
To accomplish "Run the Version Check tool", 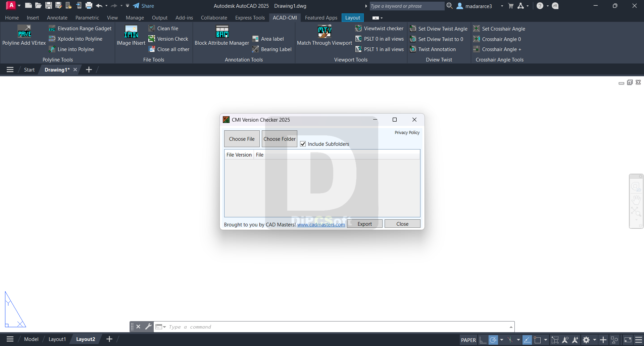I will 168,39.
